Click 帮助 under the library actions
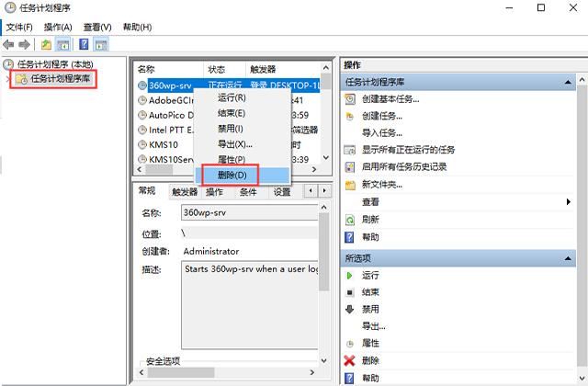 tap(370, 237)
